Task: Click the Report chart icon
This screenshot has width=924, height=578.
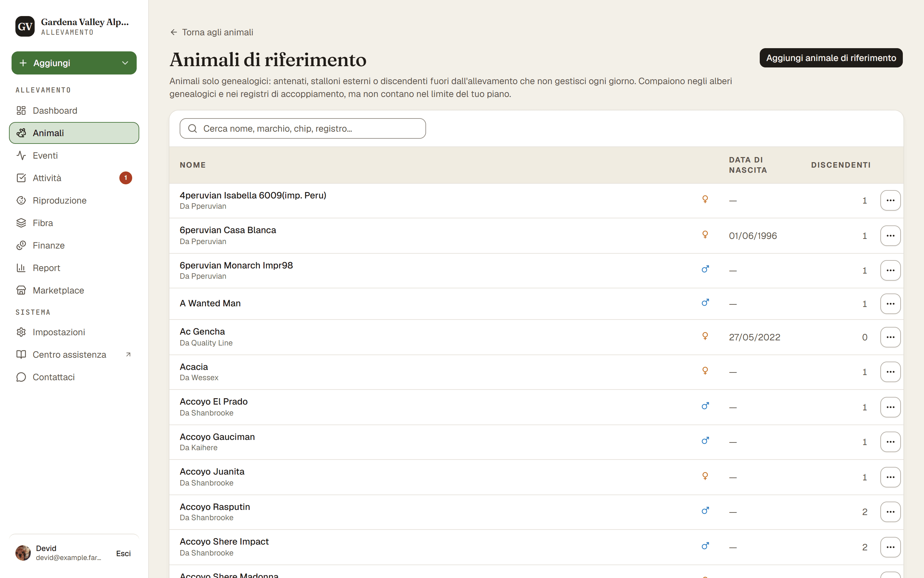Action: [x=21, y=268]
